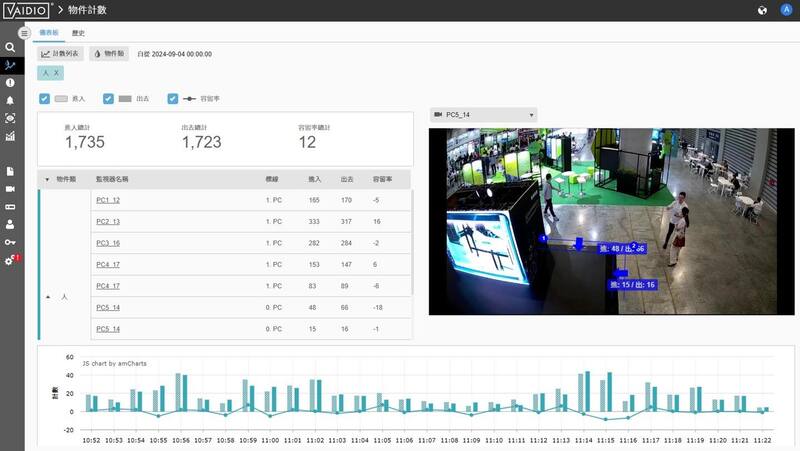
Task: Open the bar chart statistics sidebar icon
Action: click(10, 136)
